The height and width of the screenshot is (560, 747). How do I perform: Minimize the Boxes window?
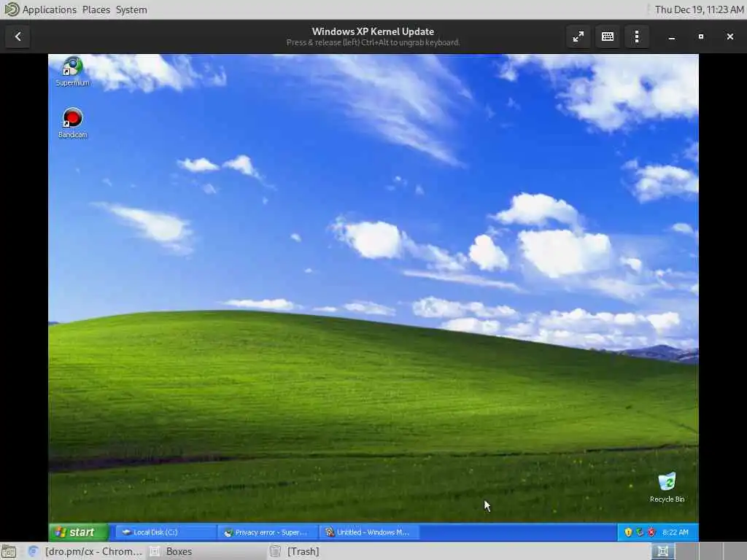click(671, 36)
